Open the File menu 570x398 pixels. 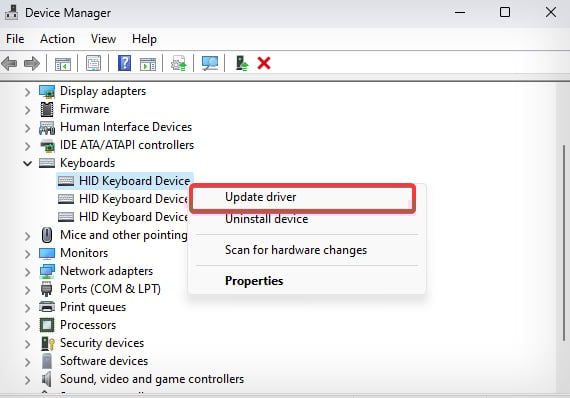15,39
